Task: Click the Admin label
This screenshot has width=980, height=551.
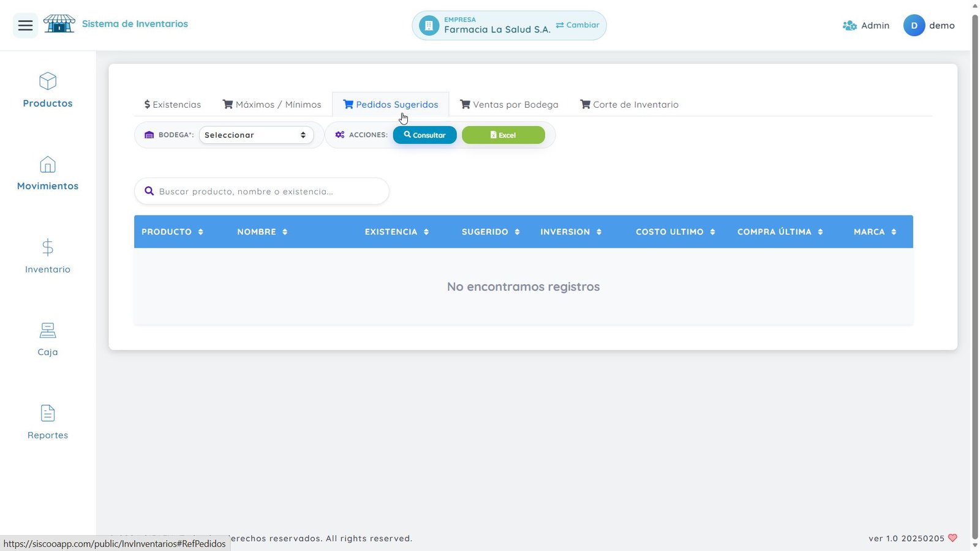Action: pyautogui.click(x=875, y=26)
